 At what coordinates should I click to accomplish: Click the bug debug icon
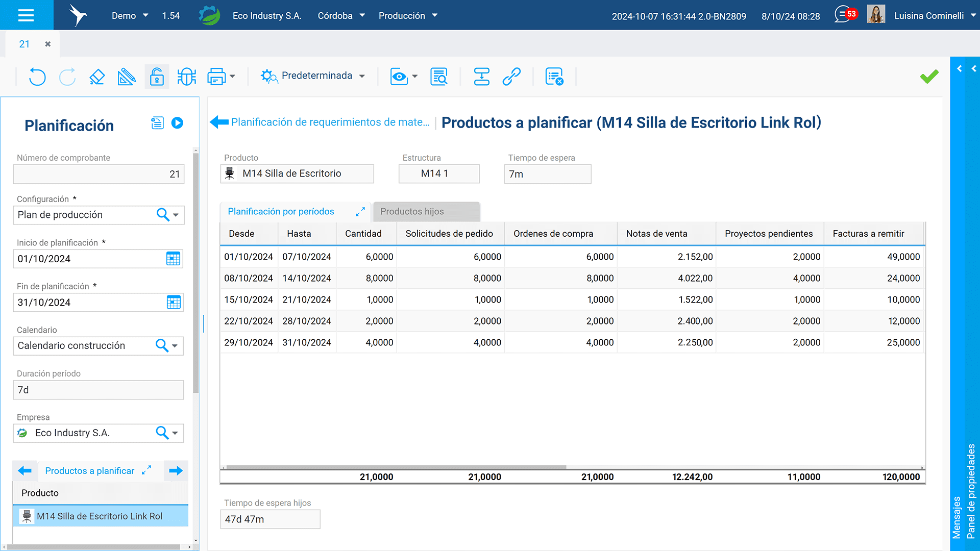(x=186, y=77)
